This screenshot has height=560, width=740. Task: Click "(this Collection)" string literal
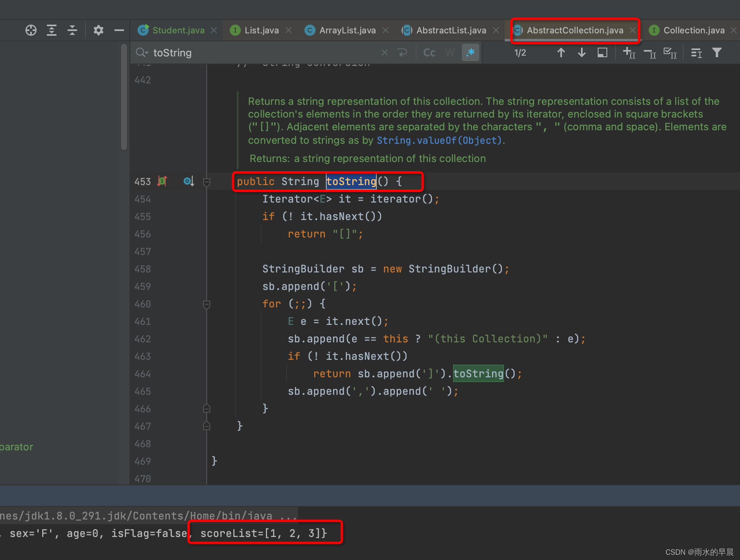coord(488,339)
